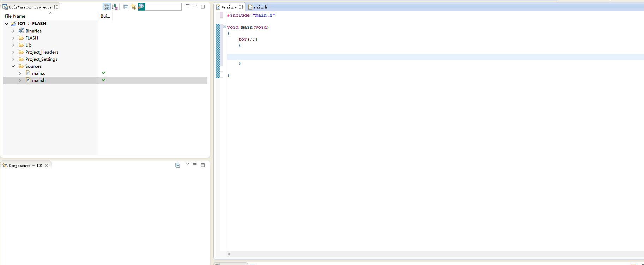Expand the main.c tree entry
Image resolution: width=644 pixels, height=265 pixels.
(20, 73)
